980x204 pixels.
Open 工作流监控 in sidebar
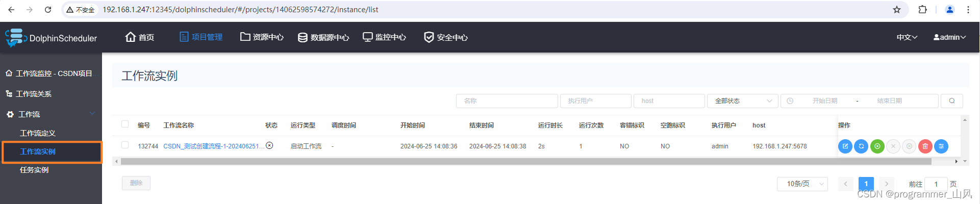[51, 73]
